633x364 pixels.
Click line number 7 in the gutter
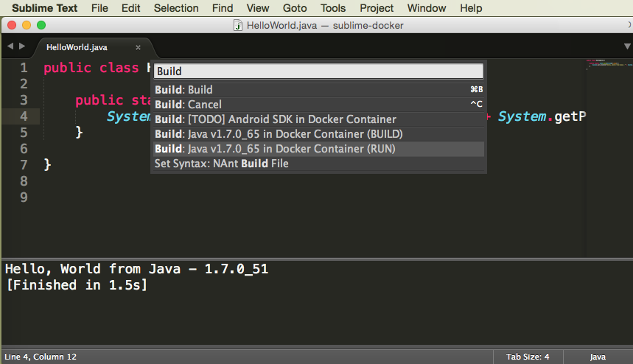[24, 165]
